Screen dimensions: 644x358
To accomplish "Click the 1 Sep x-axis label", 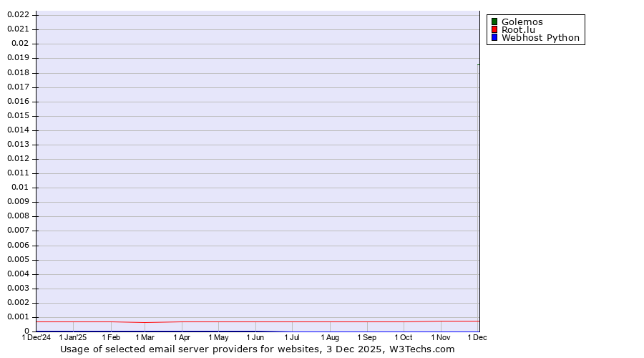I will tap(366, 337).
